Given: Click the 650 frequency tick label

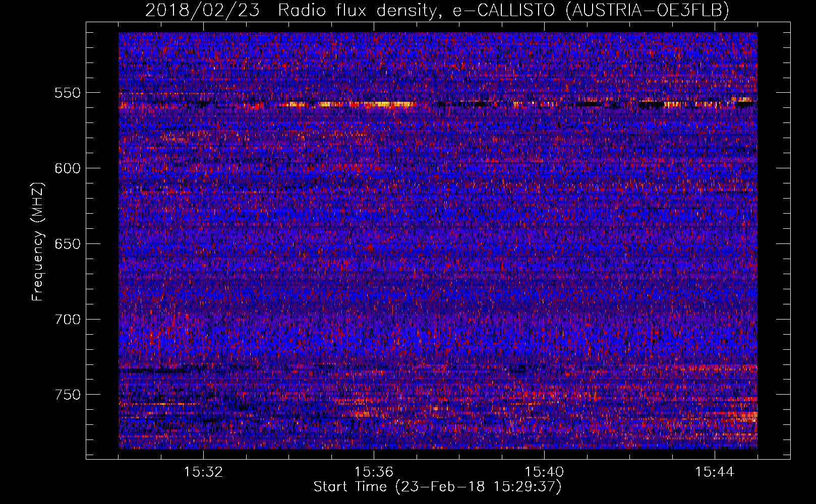Looking at the screenshot, I should [68, 244].
